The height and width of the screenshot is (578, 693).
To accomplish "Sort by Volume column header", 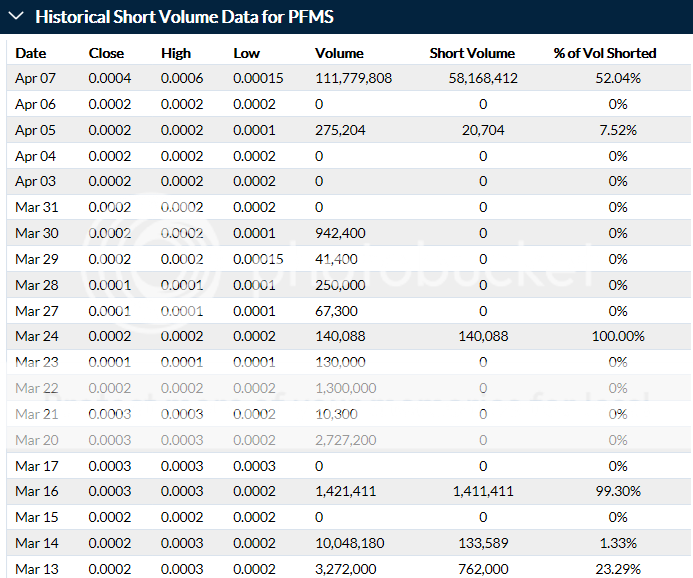I will [x=339, y=53].
